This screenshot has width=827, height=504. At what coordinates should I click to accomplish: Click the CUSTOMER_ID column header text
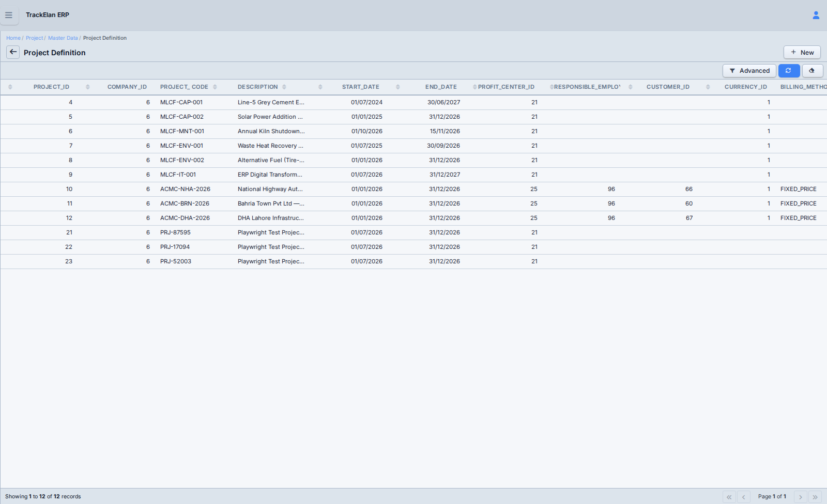coord(668,87)
